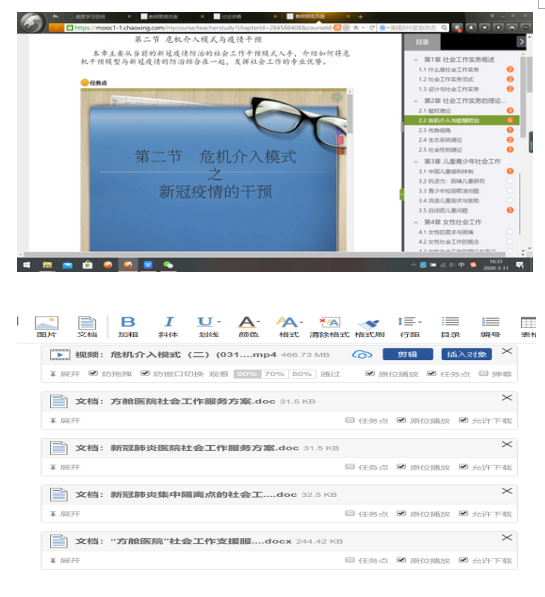
Task: Click the insert object button
Action: (x=467, y=354)
